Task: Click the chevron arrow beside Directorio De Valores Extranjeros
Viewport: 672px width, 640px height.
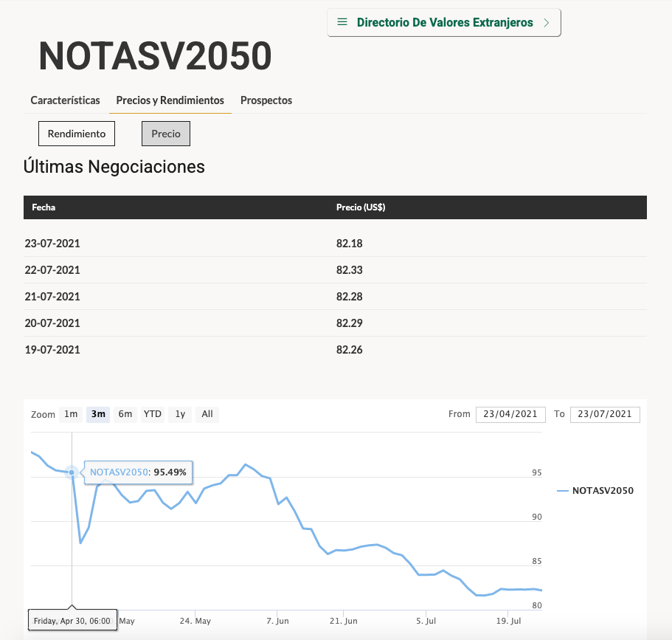Action: [x=546, y=23]
